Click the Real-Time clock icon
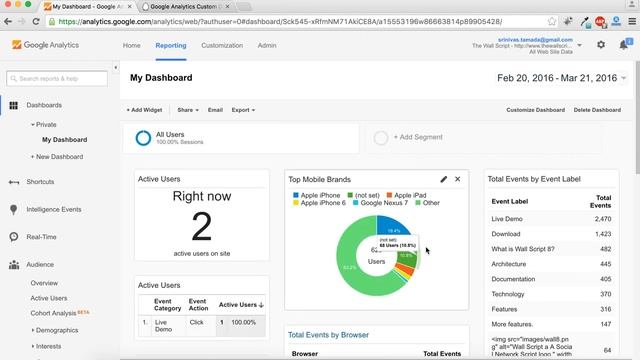Viewport: 640px width, 360px height. pos(13,237)
